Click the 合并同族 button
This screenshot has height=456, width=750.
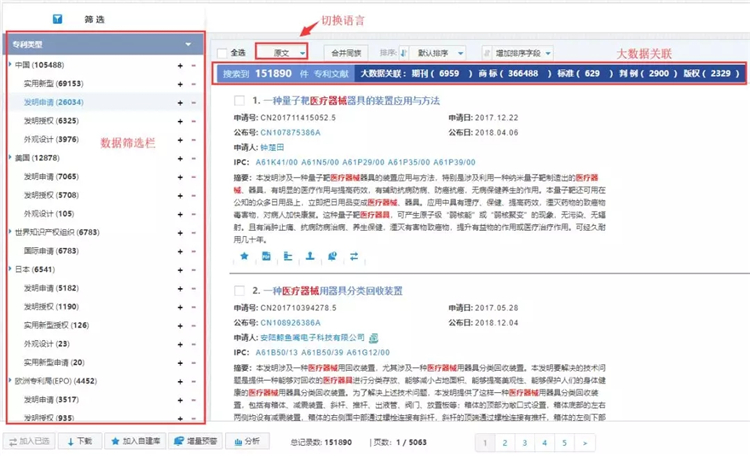(x=345, y=52)
